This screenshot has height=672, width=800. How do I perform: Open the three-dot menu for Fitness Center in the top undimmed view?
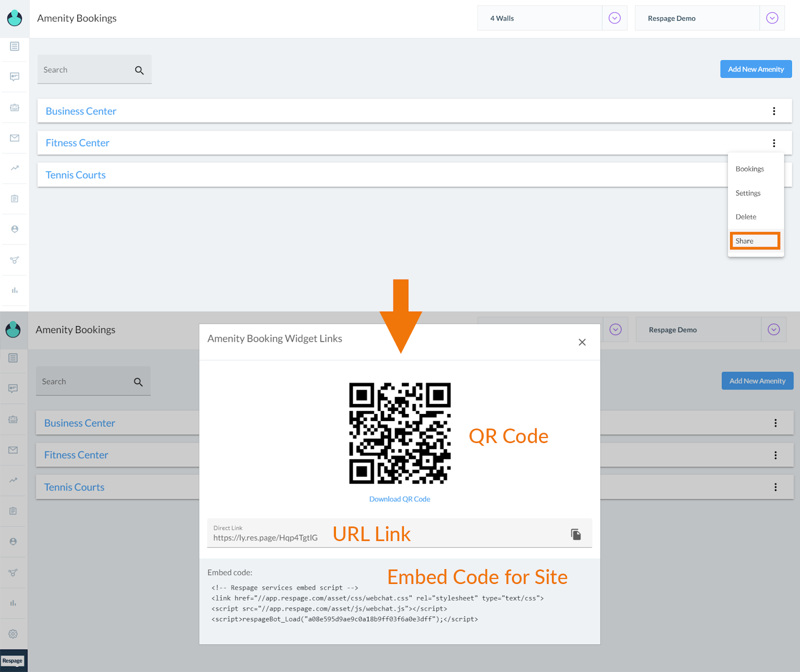tap(774, 143)
